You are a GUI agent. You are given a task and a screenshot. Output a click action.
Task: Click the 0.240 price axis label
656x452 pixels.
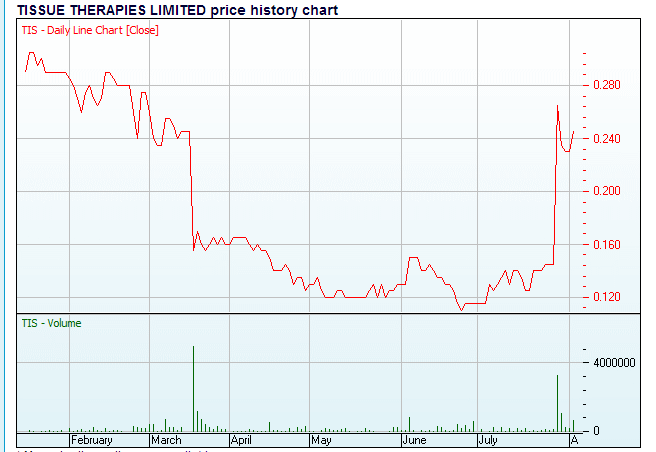click(x=610, y=138)
